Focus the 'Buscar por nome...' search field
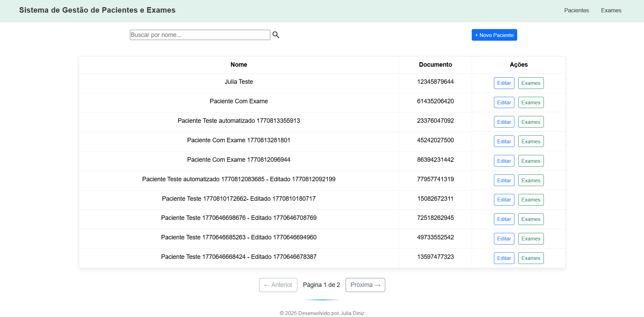Viewport: 644px width, 317px height. (200, 35)
